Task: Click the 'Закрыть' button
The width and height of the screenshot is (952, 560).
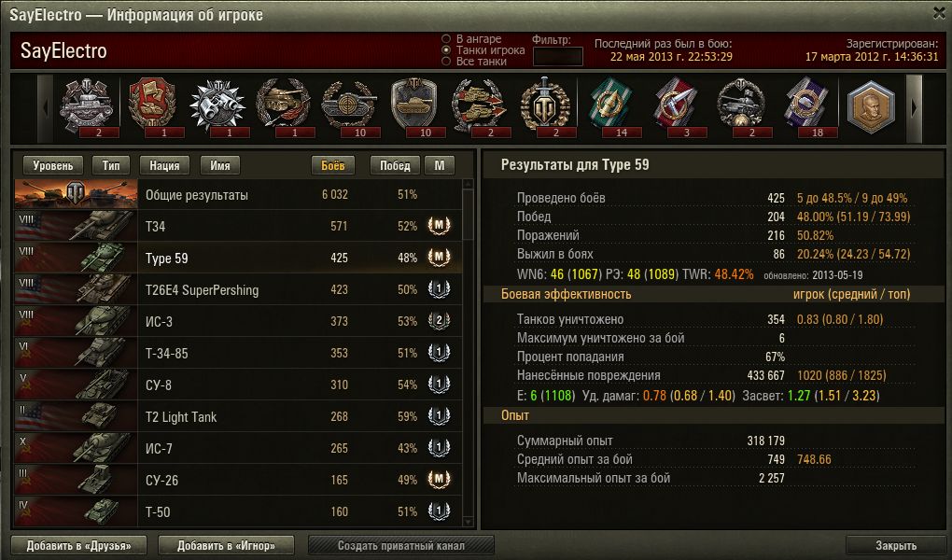Action: tap(896, 545)
